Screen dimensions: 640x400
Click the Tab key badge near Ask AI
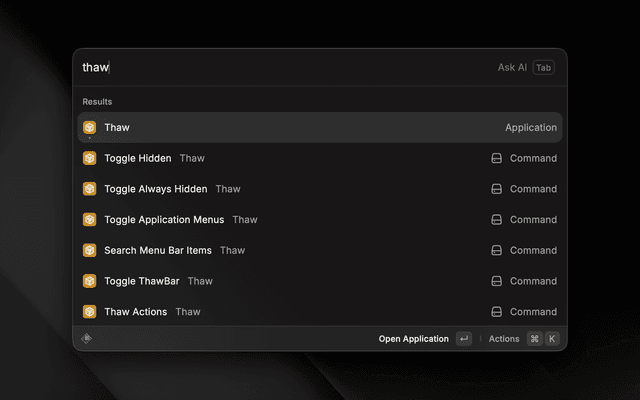[543, 67]
